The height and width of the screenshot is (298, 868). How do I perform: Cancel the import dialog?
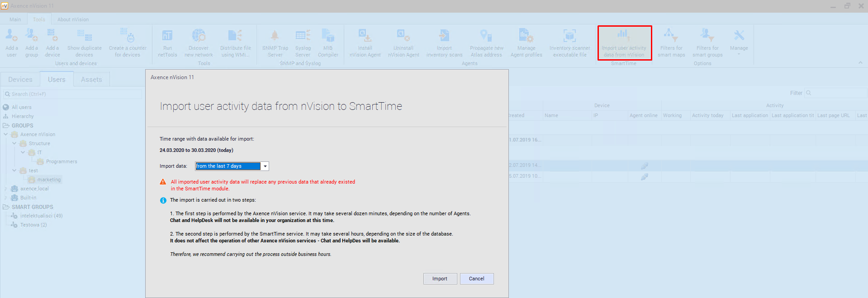tap(476, 279)
